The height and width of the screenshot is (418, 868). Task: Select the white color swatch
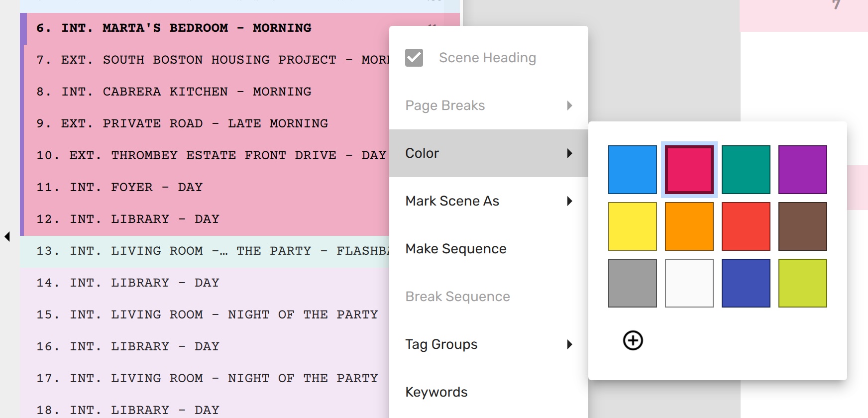coord(689,283)
